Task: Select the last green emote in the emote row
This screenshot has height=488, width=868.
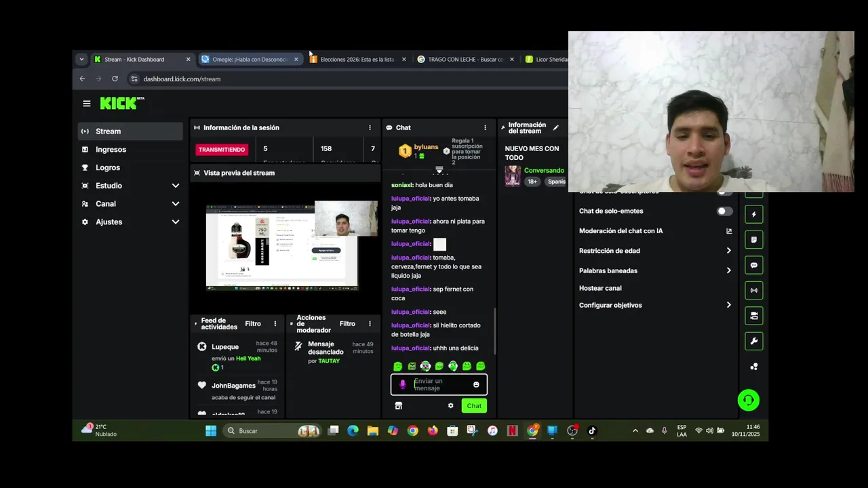Action: click(x=481, y=366)
